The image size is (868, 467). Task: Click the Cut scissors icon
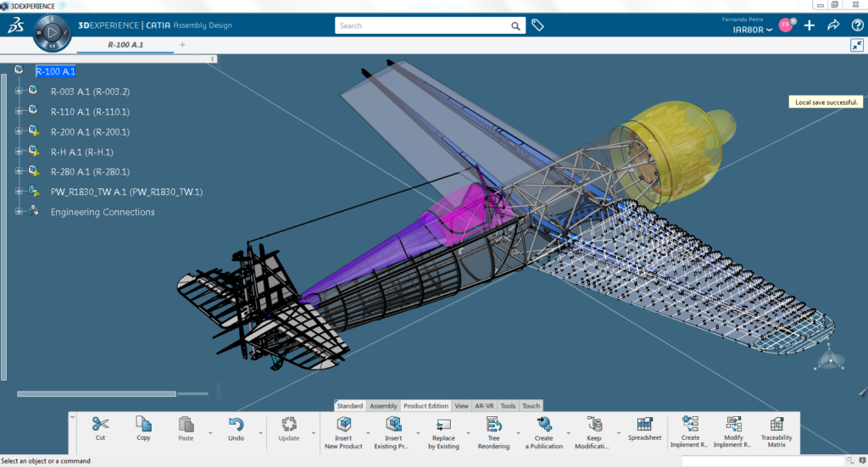(x=100, y=424)
